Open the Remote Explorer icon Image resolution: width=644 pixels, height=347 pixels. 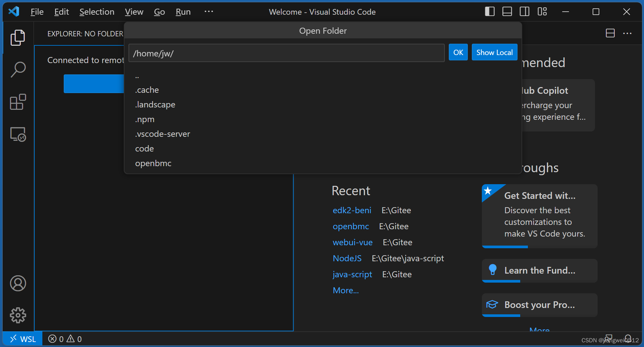(18, 134)
